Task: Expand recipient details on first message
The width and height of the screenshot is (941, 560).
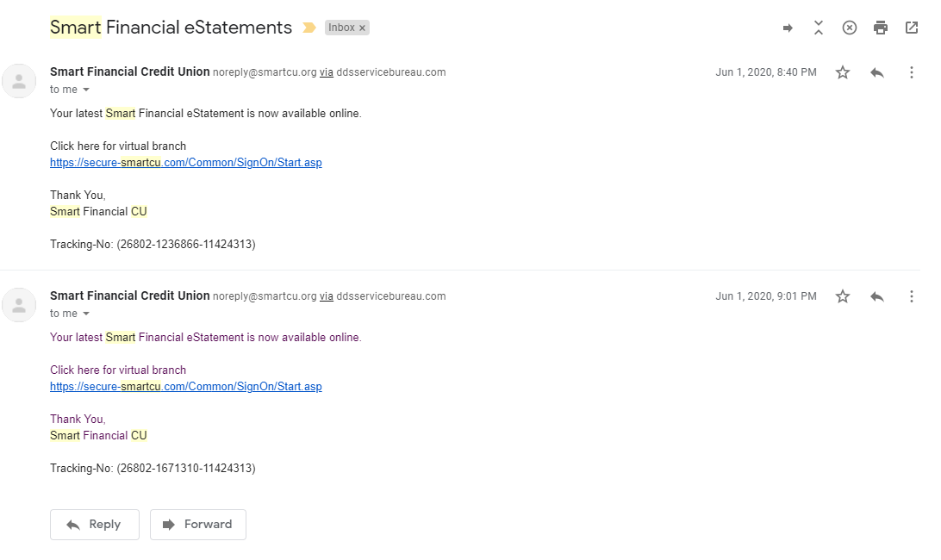Action: click(86, 90)
